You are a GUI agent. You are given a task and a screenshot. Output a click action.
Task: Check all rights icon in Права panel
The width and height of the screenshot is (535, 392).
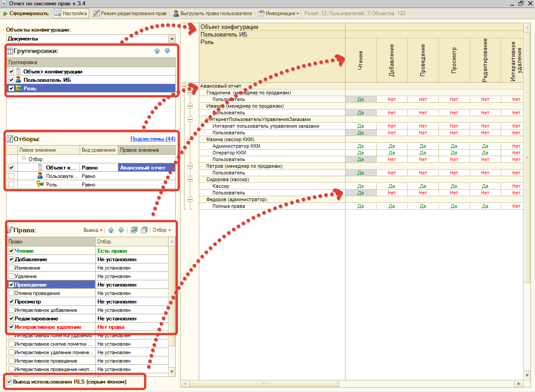[x=134, y=230]
